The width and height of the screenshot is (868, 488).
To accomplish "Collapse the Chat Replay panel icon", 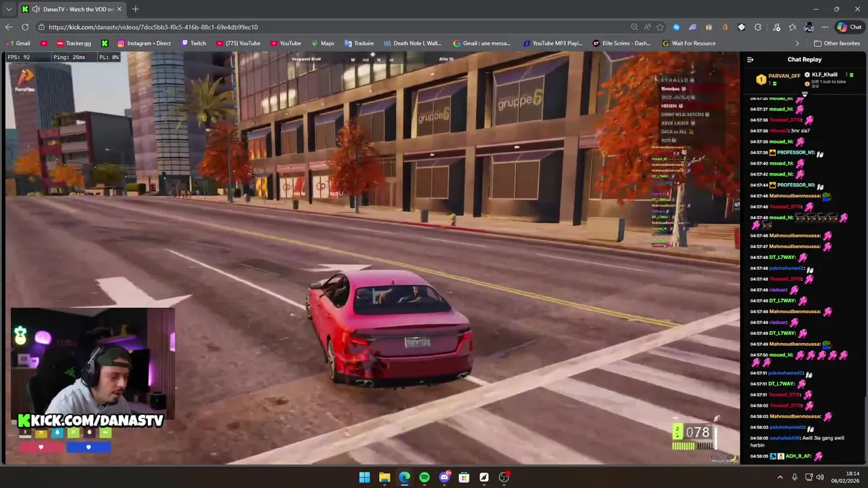I will tap(750, 60).
